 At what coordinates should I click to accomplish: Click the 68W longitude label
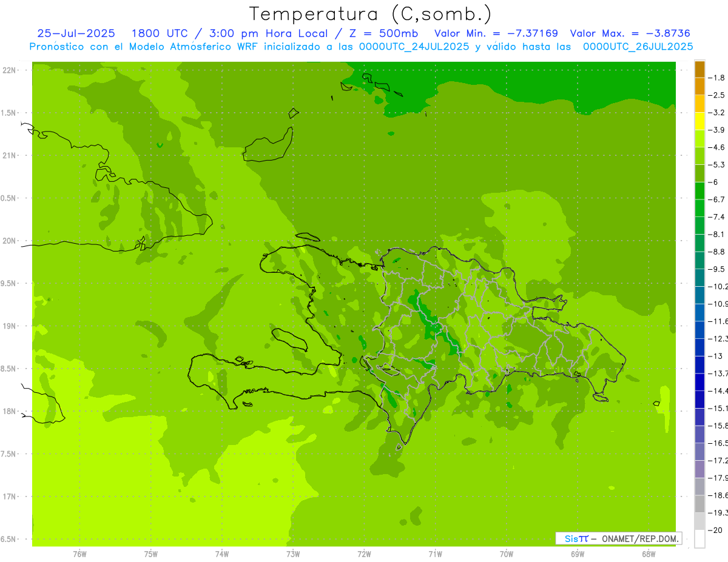tap(649, 554)
